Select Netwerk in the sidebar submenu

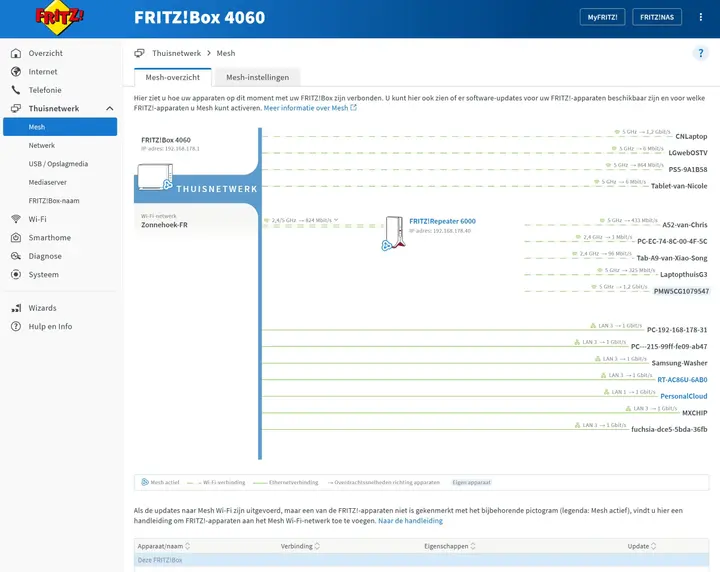point(41,146)
